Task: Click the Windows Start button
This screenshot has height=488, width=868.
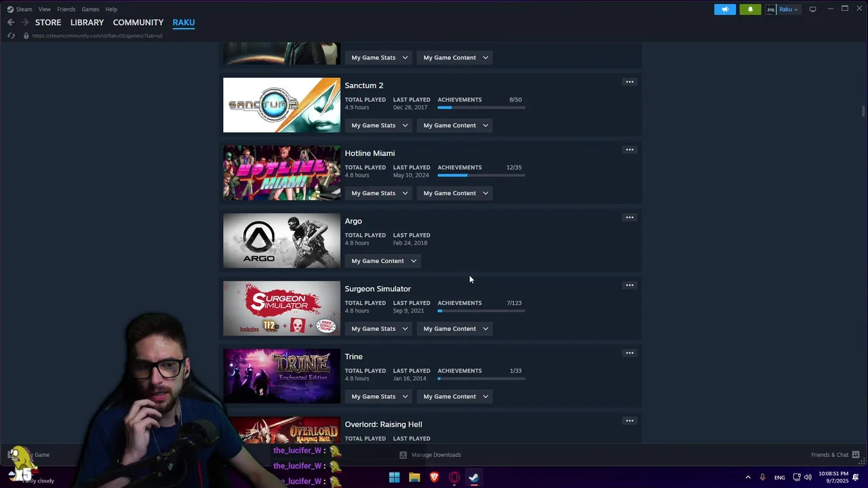Action: 394,477
